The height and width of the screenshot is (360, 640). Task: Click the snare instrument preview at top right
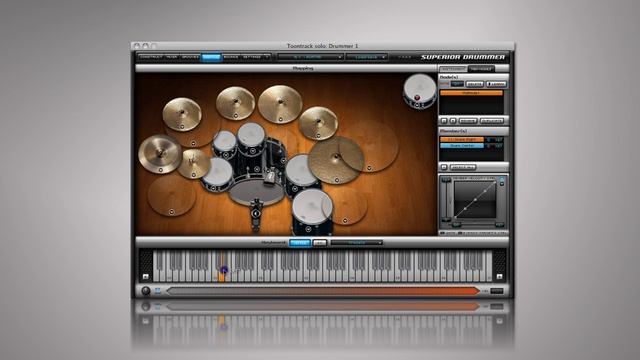(x=420, y=91)
